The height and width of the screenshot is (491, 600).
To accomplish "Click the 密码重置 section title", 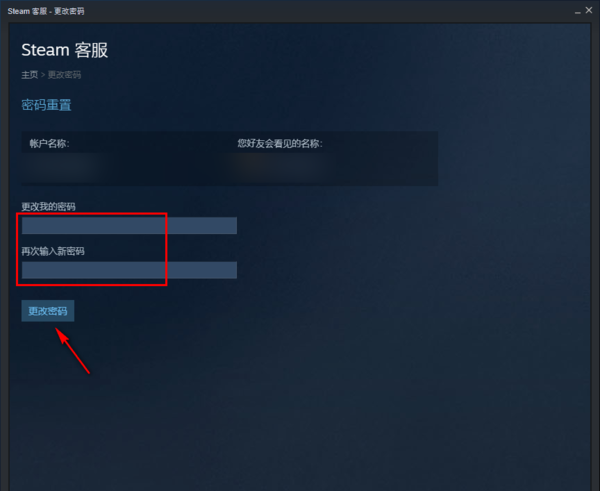I will click(x=46, y=105).
